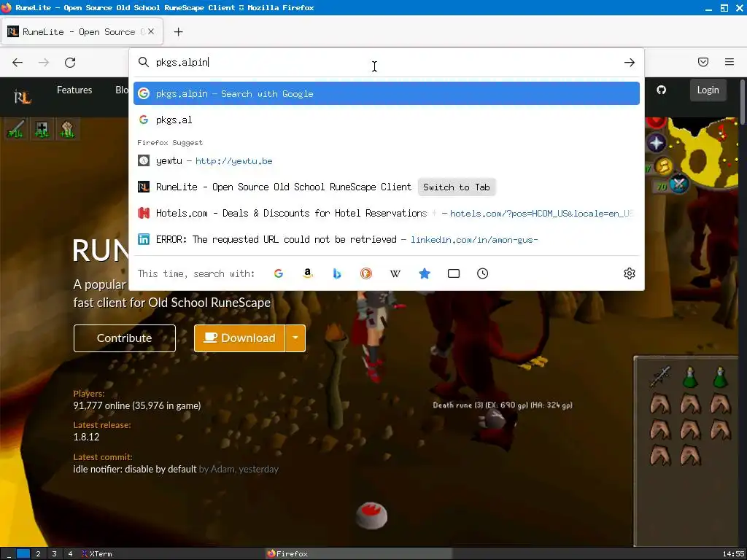
Task: Open XTerm from the taskbar
Action: [x=97, y=554]
